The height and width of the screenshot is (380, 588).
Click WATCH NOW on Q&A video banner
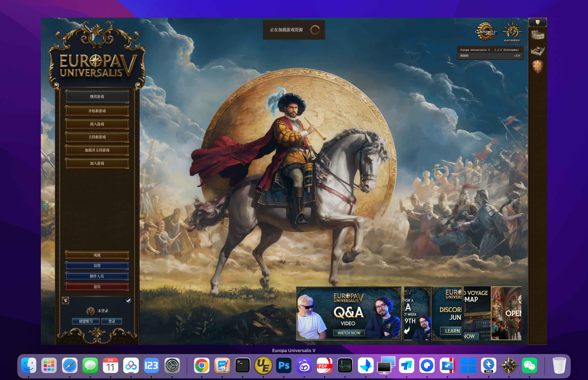[349, 333]
